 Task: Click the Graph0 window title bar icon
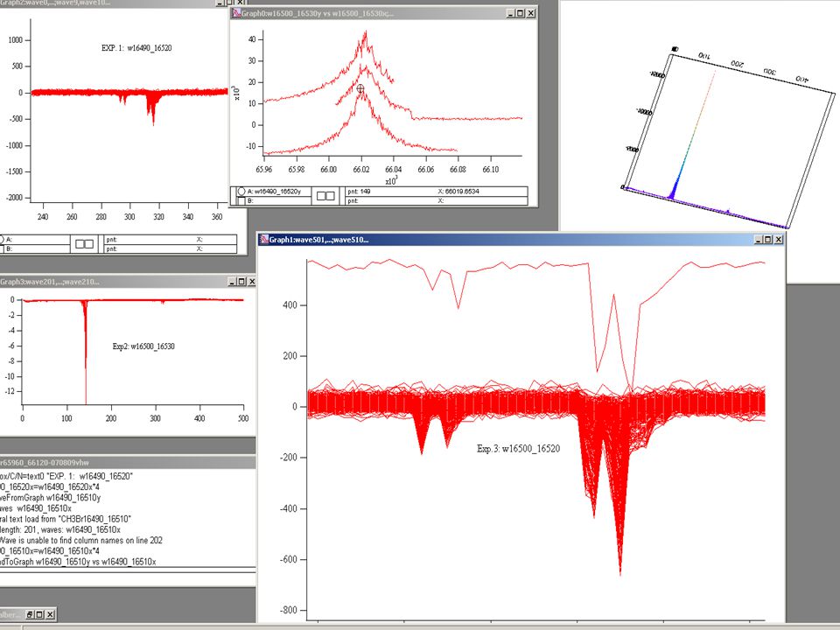[x=235, y=13]
